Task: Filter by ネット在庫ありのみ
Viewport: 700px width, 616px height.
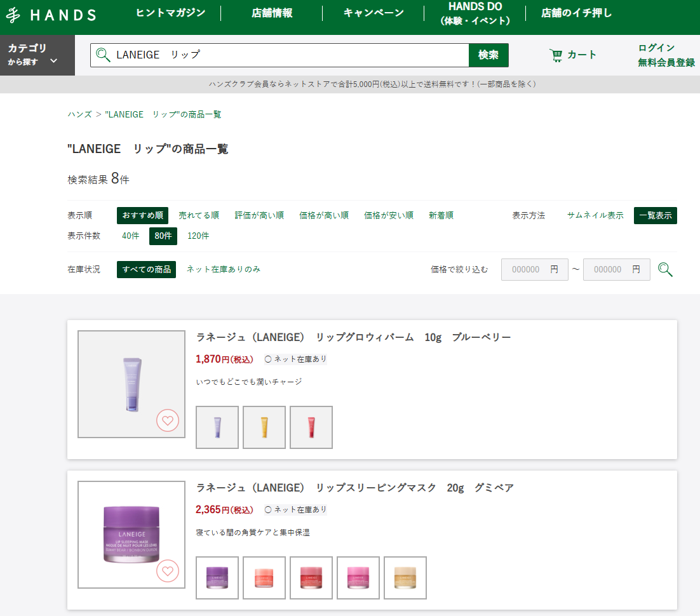Action: click(x=224, y=269)
